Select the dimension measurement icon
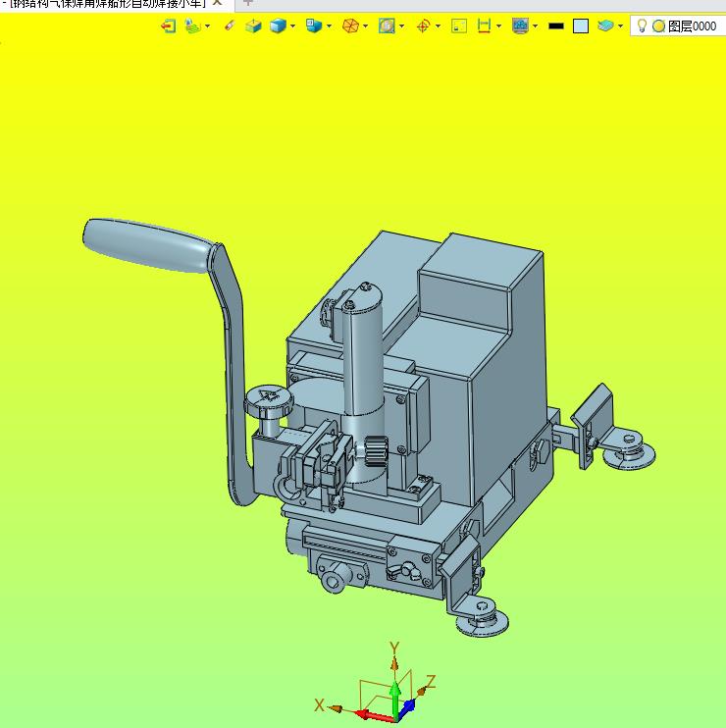This screenshot has width=726, height=728. 484,26
